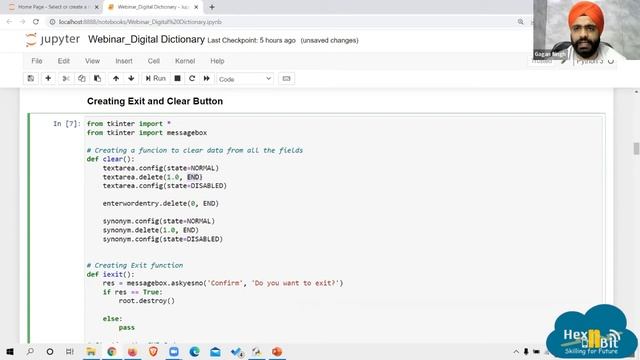Cut selected cells with scissors icon
The image size is (640, 360).
click(x=66, y=78)
